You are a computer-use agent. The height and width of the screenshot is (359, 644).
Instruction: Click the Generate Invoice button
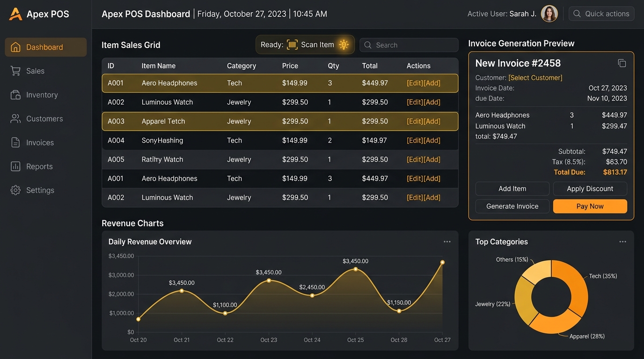click(512, 206)
